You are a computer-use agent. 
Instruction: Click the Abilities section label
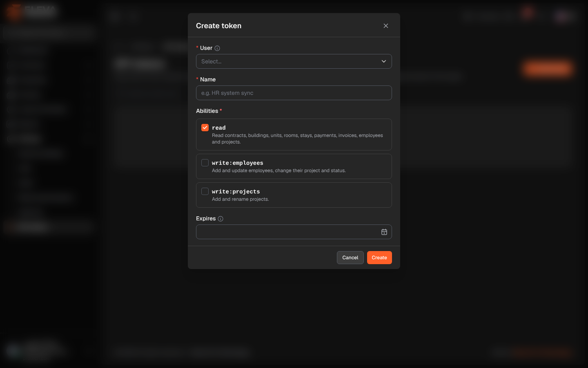pos(207,111)
